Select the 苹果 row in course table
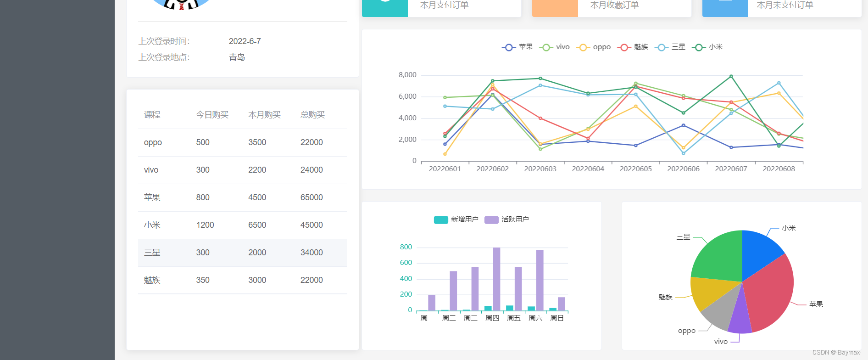Image resolution: width=868 pixels, height=360 pixels. 242,197
